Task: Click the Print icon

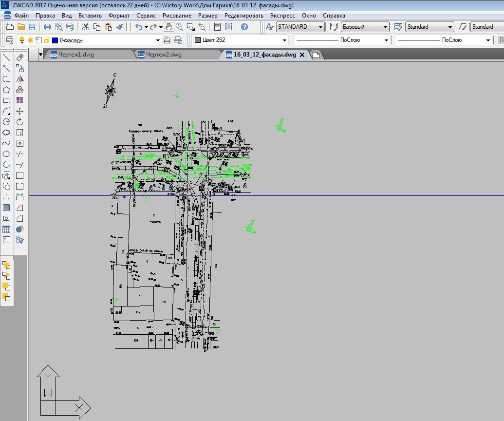Action: (x=47, y=27)
